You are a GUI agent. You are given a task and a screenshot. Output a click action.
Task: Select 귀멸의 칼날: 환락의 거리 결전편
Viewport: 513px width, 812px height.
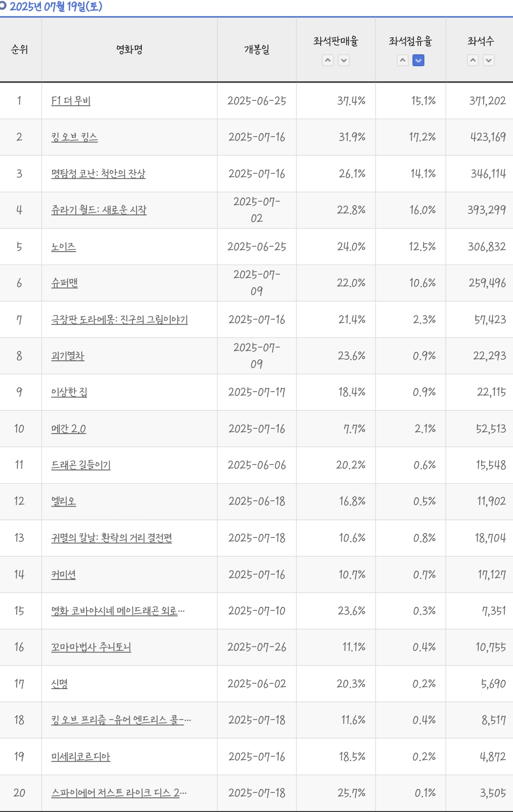pos(112,538)
